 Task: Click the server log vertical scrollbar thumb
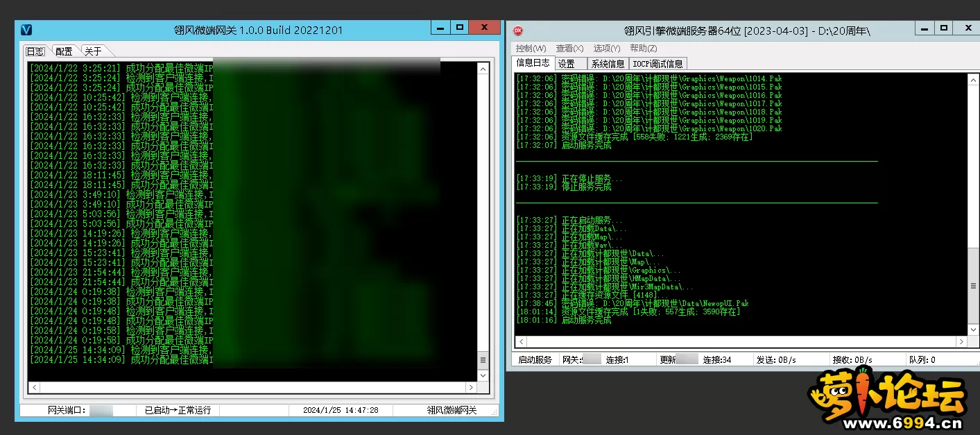tap(973, 286)
